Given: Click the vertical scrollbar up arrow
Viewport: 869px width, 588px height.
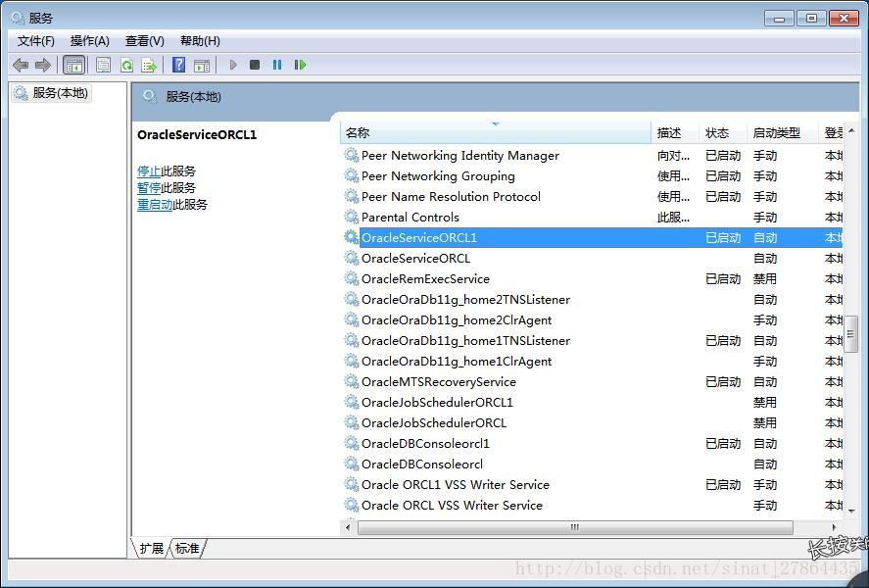Looking at the screenshot, I should 851,130.
